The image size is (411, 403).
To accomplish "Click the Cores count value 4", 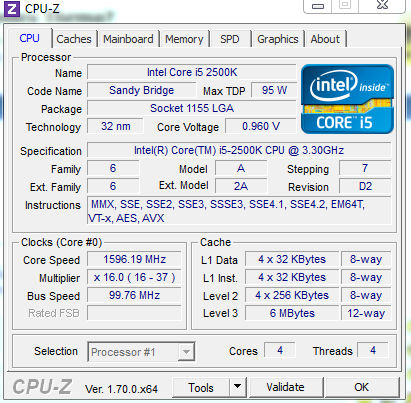I will pyautogui.click(x=280, y=350).
